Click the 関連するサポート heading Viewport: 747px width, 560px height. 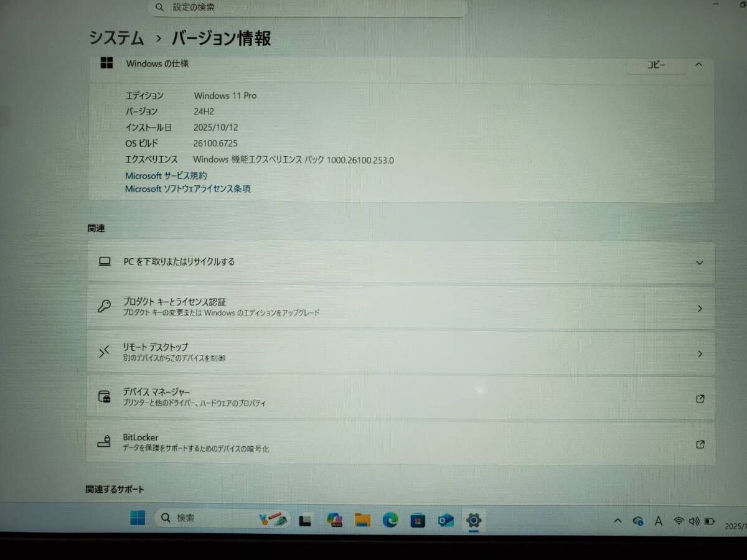point(115,490)
